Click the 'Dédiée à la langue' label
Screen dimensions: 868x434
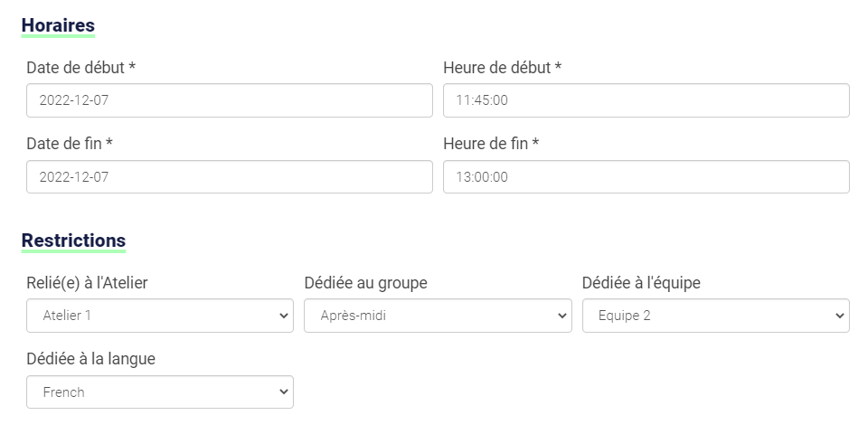coord(90,359)
